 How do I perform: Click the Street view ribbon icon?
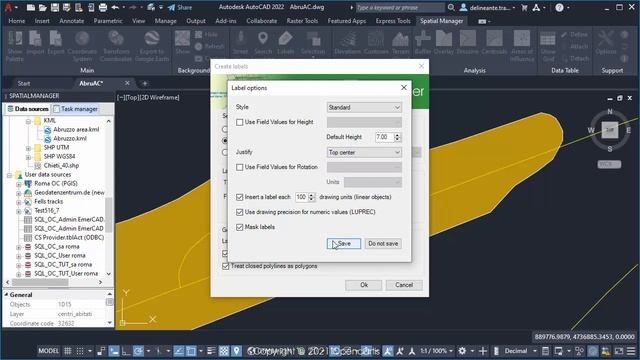click(240, 43)
